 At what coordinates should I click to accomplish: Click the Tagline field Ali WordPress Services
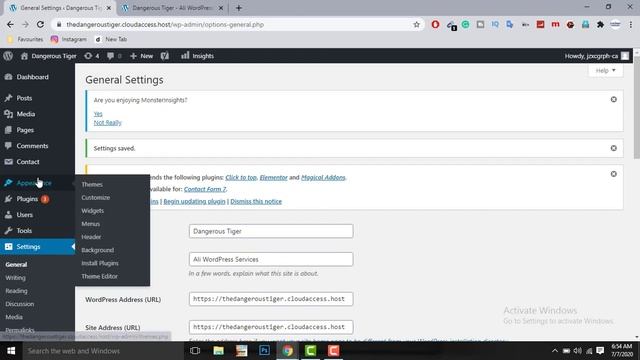click(271, 259)
